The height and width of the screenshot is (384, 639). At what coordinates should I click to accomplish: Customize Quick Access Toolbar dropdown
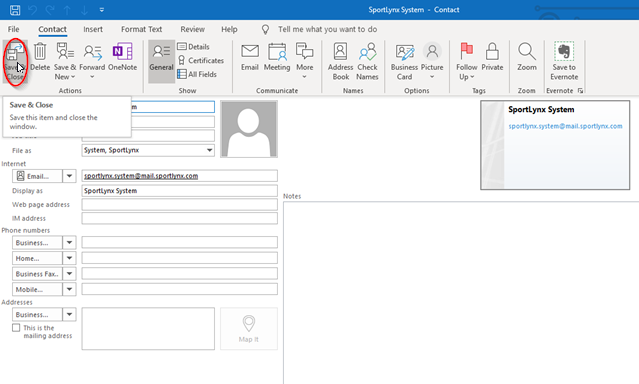click(x=101, y=10)
